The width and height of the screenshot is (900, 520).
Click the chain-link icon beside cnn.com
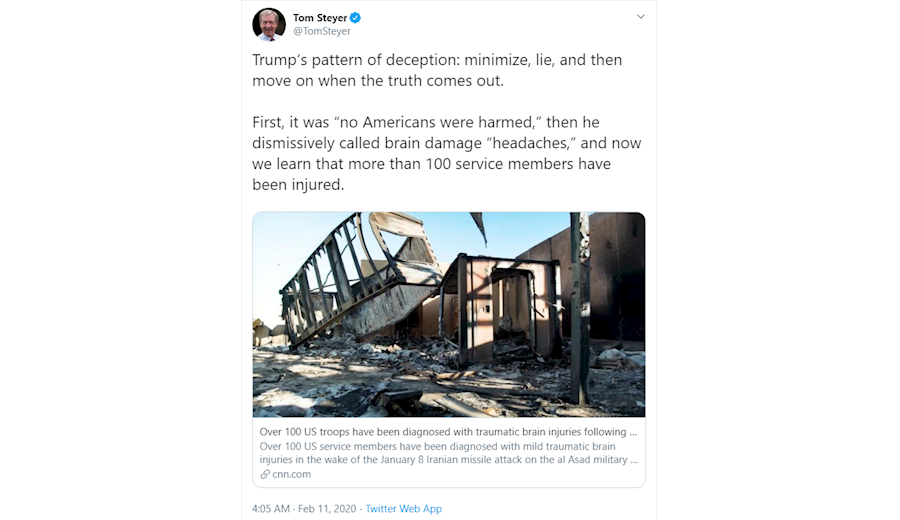tap(265, 474)
